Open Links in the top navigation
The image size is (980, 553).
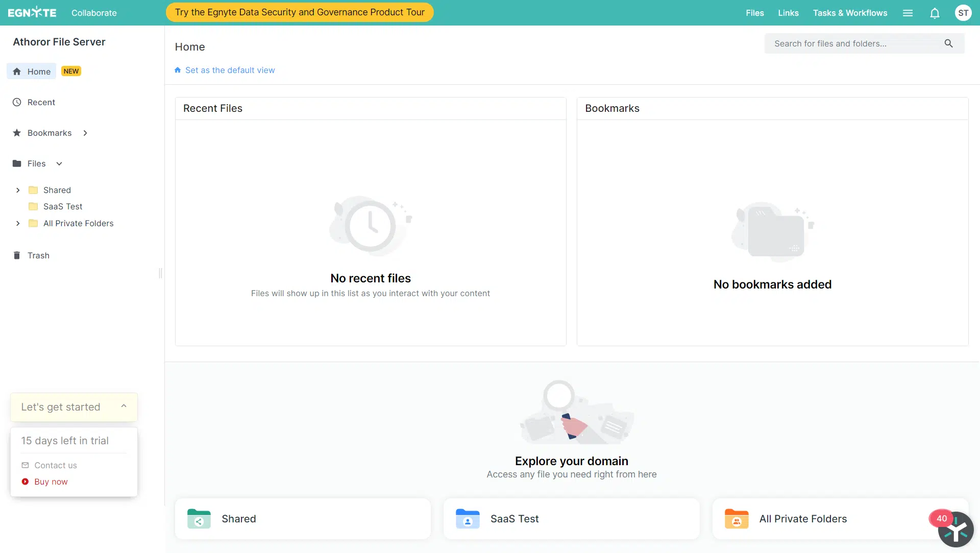pyautogui.click(x=788, y=13)
